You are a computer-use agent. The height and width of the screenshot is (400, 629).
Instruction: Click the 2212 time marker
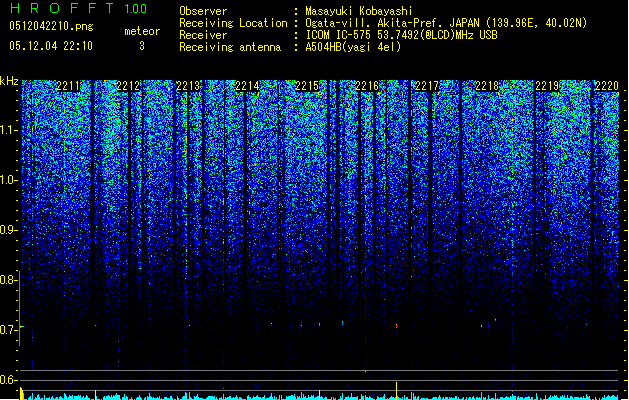128,86
